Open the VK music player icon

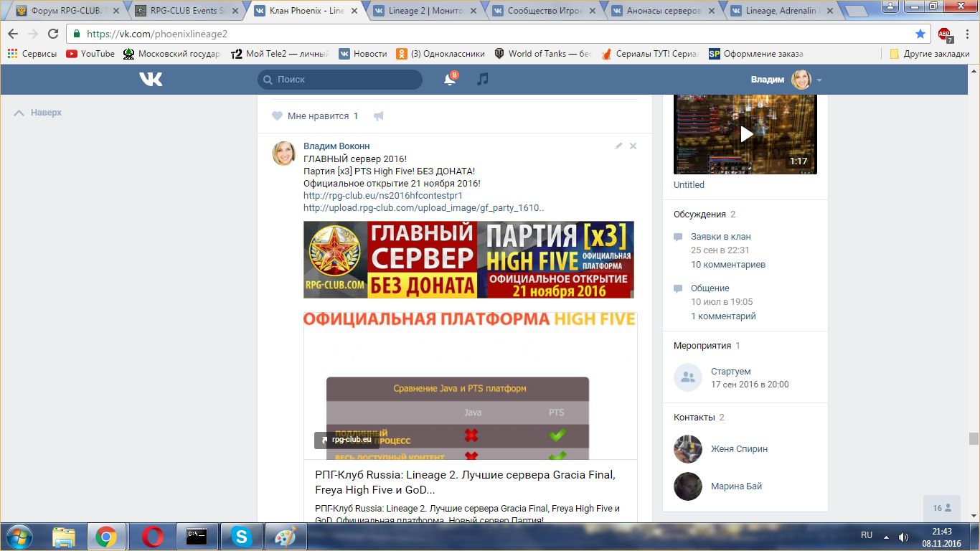483,79
